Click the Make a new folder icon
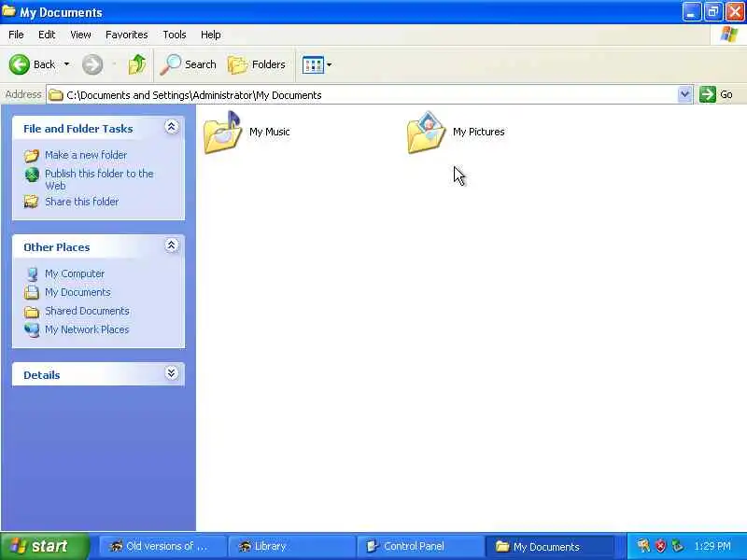The width and height of the screenshot is (747, 560). click(x=32, y=155)
